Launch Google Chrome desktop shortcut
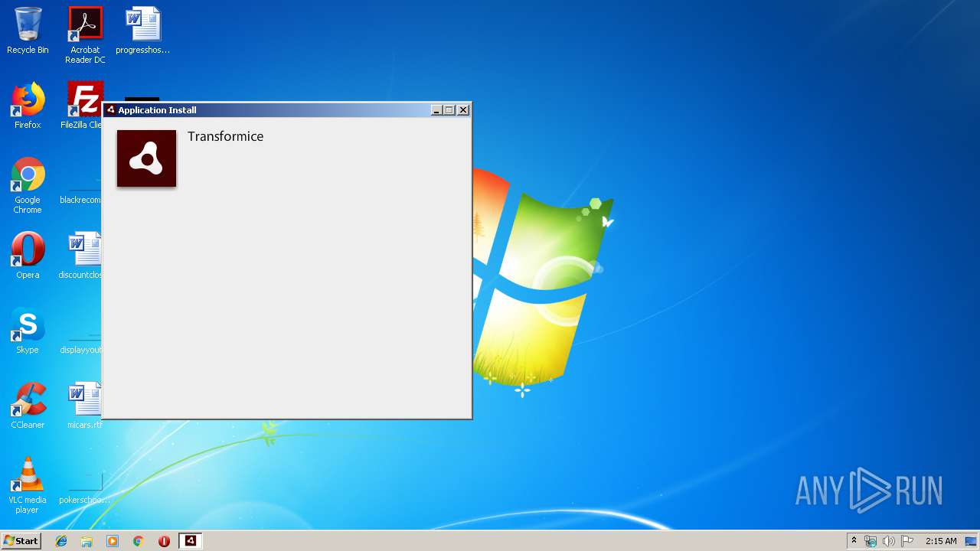Screen dimensions: 980x551 pyautogui.click(x=28, y=186)
